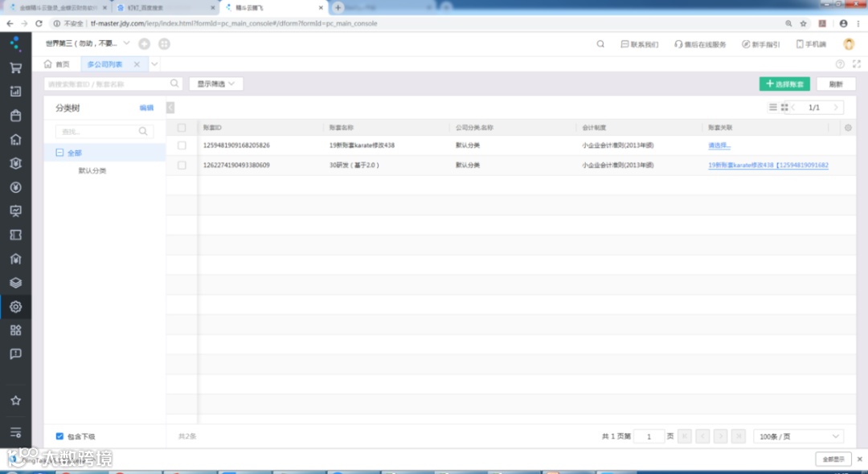
Task: Open the user avatar menu
Action: tap(849, 44)
